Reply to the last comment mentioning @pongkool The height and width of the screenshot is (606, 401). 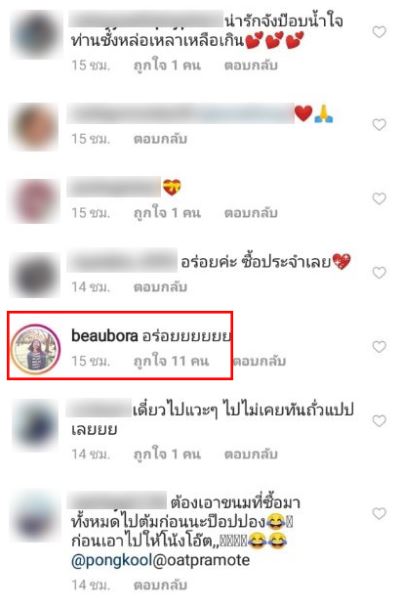[x=160, y=585]
